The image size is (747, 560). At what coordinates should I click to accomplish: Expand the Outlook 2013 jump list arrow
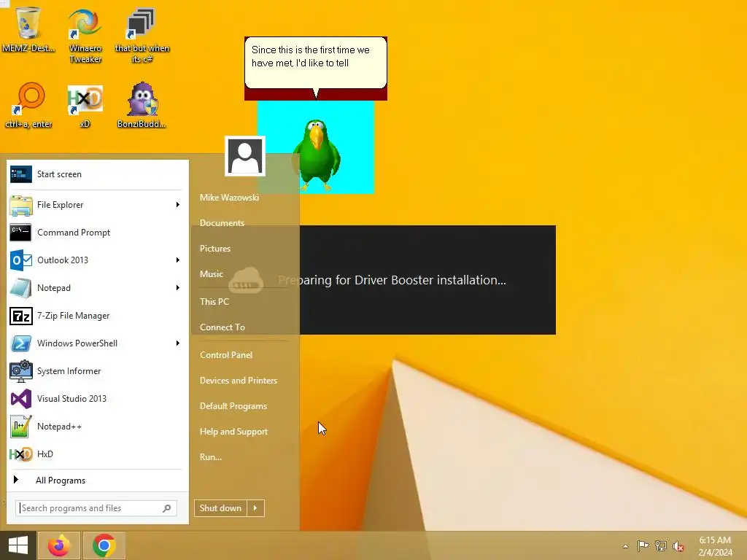click(177, 260)
